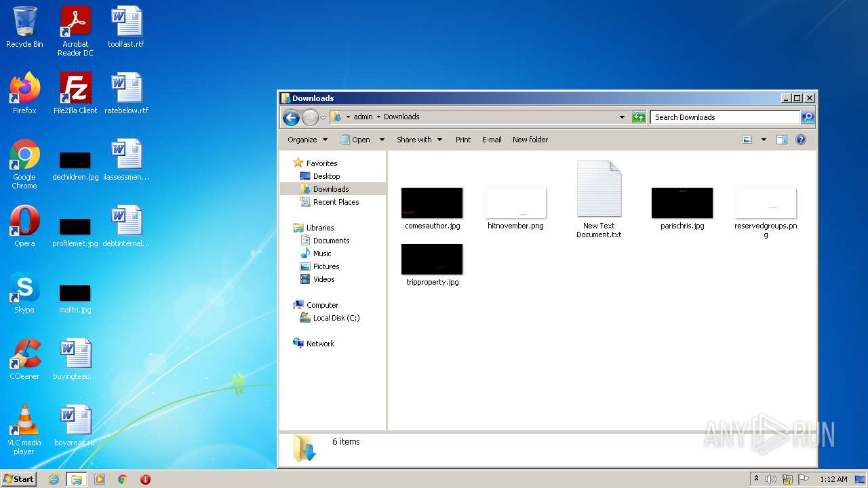Click New folder in the toolbar
This screenshot has width=868, height=488.
pyautogui.click(x=530, y=140)
